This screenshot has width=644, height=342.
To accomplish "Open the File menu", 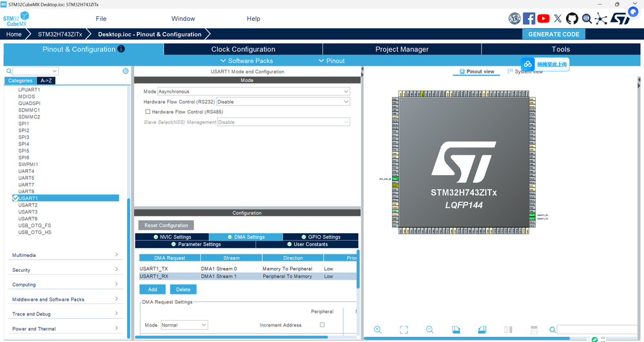I will (101, 19).
